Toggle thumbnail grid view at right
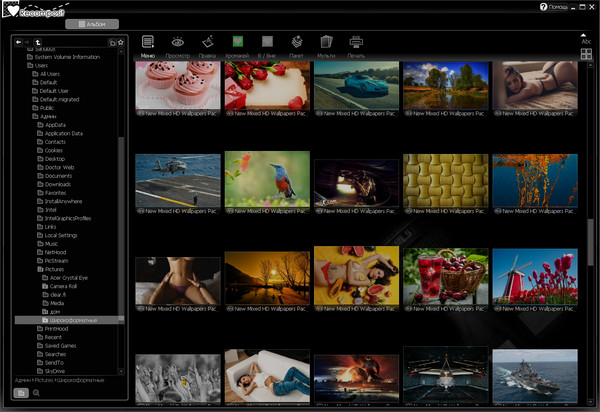 (x=586, y=54)
